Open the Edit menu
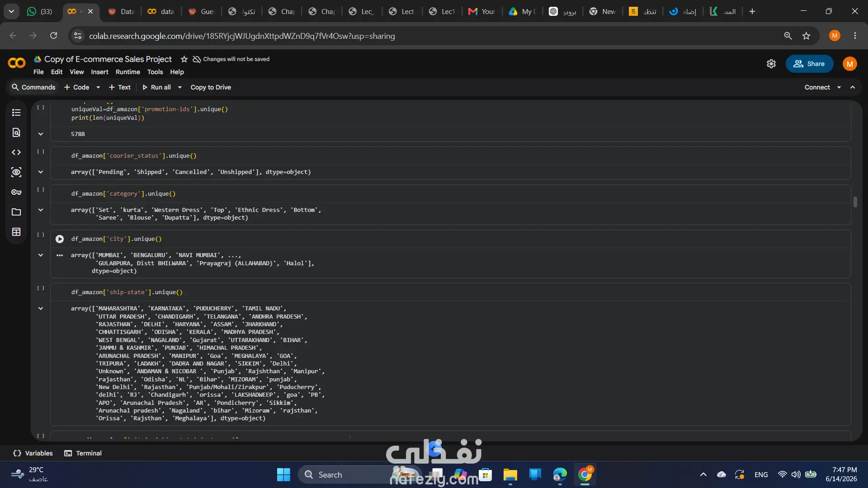The image size is (868, 488). pos(57,72)
